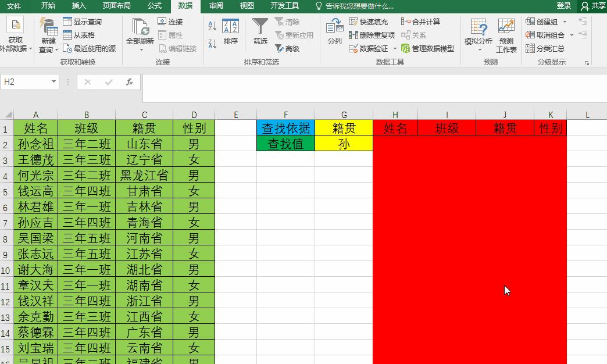
Task: Switch to the 公式 (Formulas) ribbon tab
Action: pos(155,6)
